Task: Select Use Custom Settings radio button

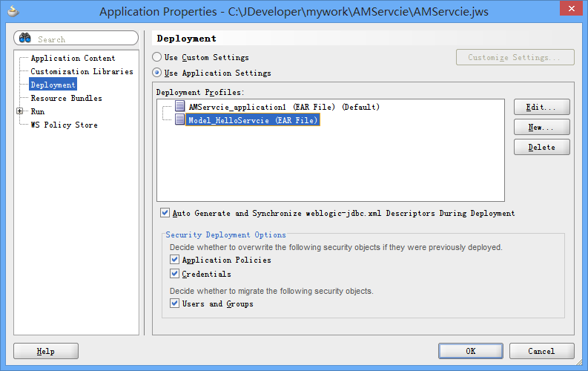Action: pos(156,57)
